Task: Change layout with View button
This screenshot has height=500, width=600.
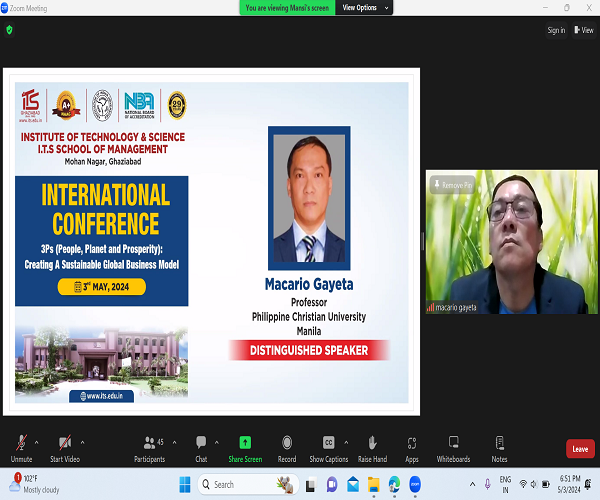Action: 584,30
